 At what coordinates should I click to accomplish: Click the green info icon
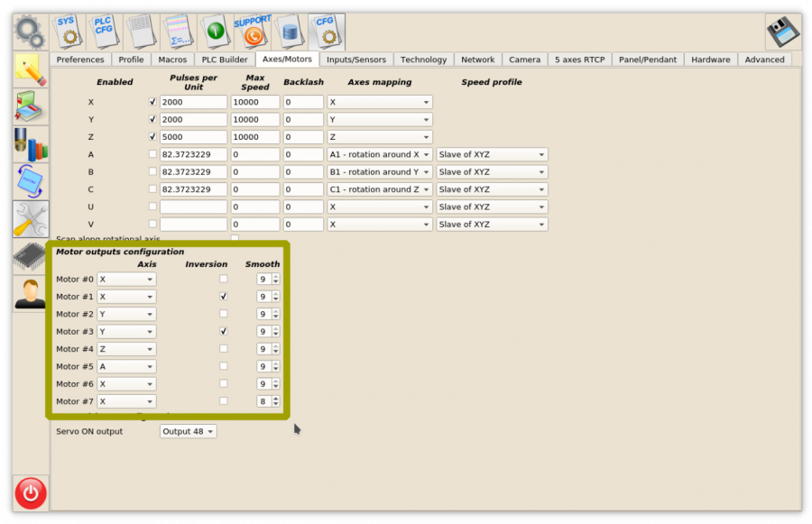click(x=215, y=32)
